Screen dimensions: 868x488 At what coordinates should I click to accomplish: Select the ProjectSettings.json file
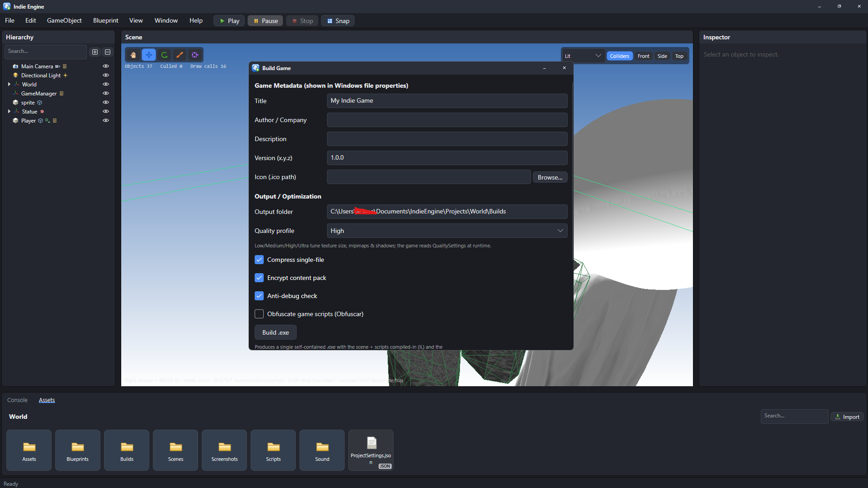371,450
